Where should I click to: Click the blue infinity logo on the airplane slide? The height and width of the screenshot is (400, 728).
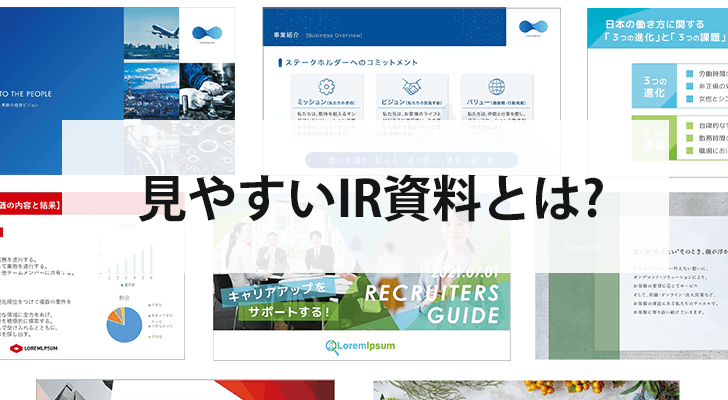click(x=207, y=33)
